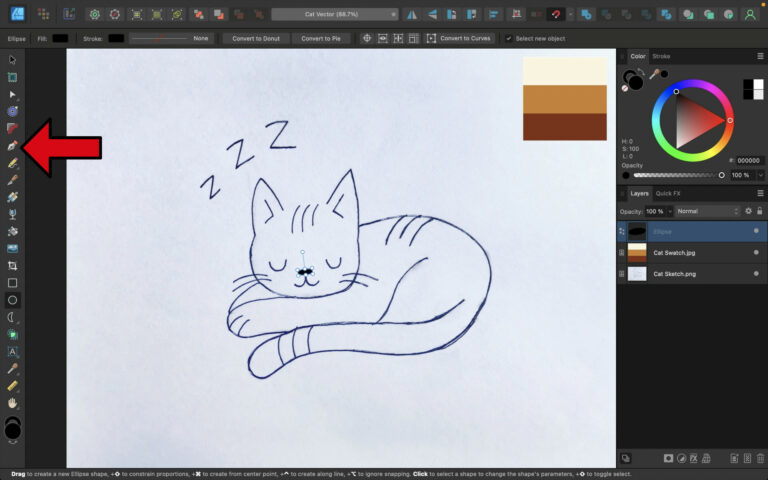Viewport: 768px width, 480px height.
Task: Switch to the Color tab
Action: tap(638, 56)
